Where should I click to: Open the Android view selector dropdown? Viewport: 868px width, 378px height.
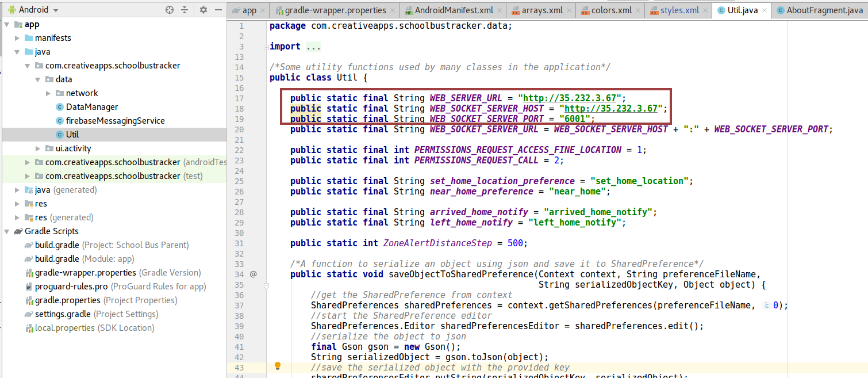[33, 9]
